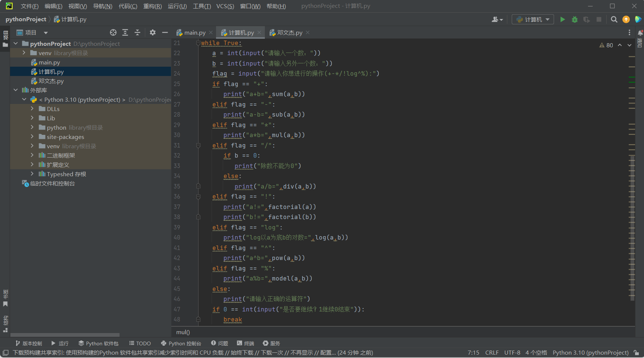
Task: Start debugging with the bug icon
Action: tap(575, 19)
